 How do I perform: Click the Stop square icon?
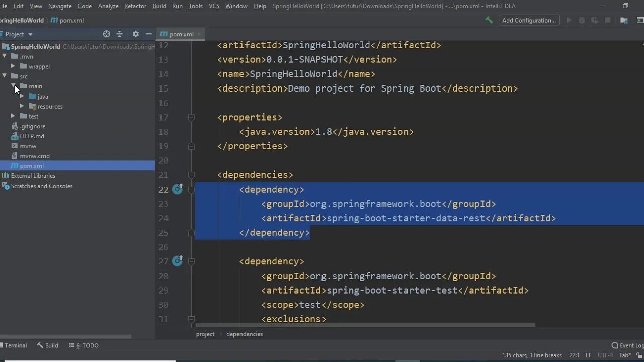point(608,20)
